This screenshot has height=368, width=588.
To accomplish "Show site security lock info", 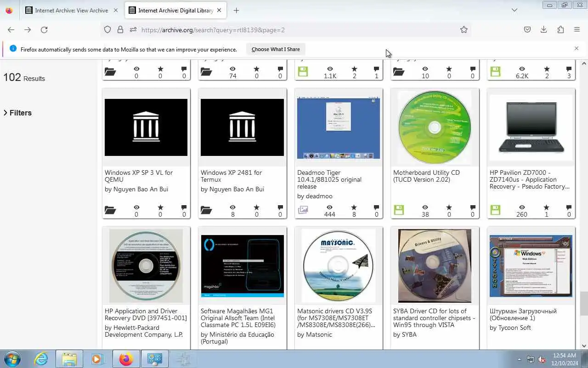I will [120, 29].
